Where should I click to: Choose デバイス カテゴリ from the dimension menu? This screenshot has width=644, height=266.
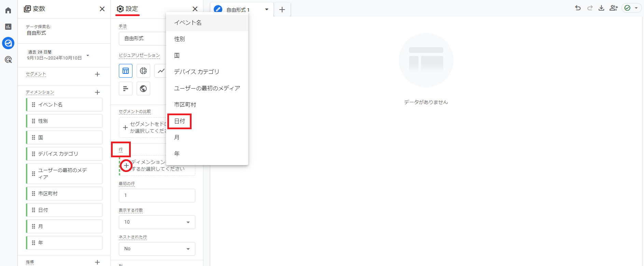pos(197,72)
